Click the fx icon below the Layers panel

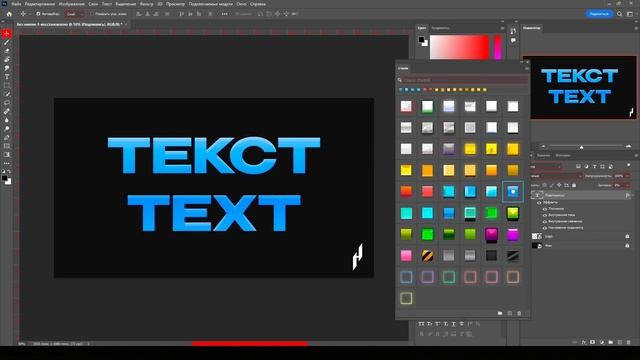pos(584,342)
